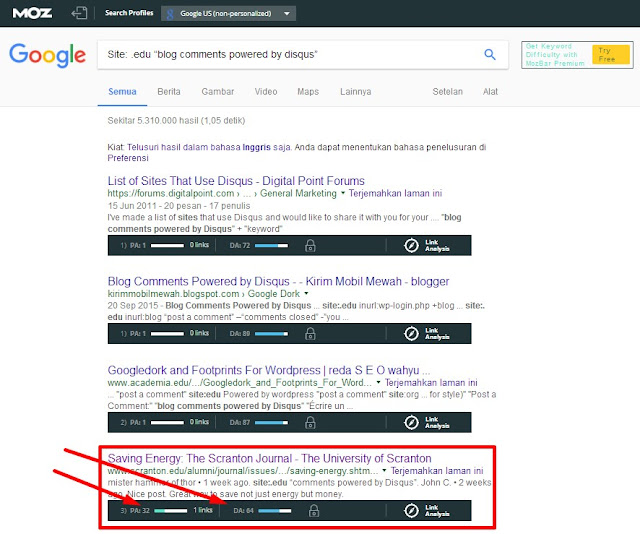Click the '0 links' count for academia.edu result
This screenshot has height=534, width=640.
(x=199, y=422)
